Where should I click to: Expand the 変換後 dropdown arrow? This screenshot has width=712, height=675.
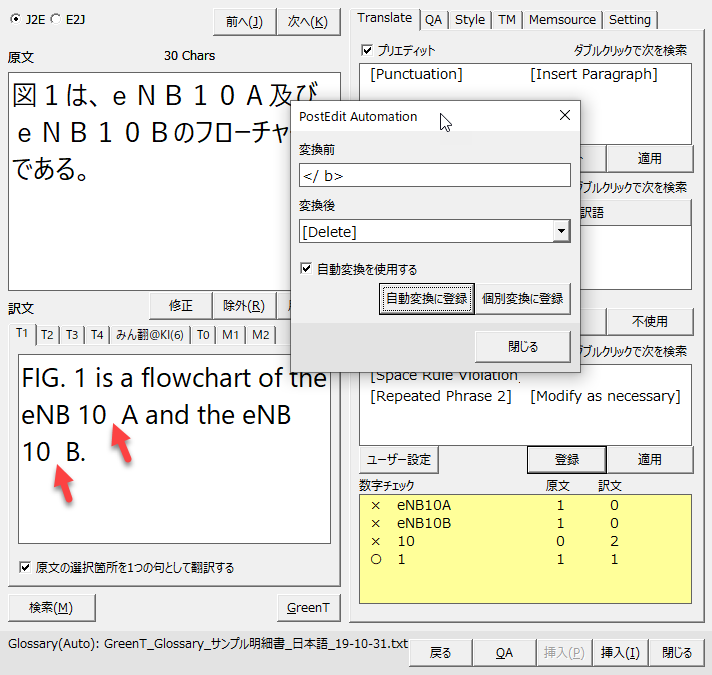click(x=560, y=232)
